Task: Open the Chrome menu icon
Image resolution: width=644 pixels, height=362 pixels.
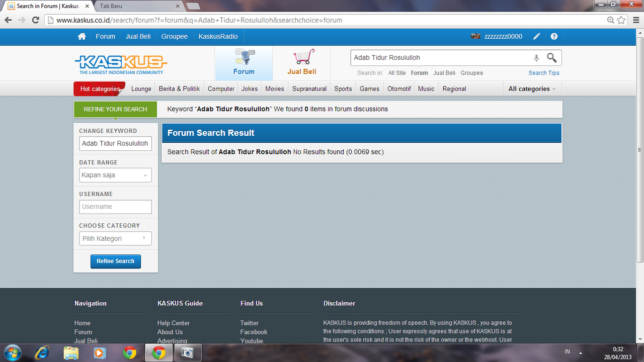Action: point(635,20)
